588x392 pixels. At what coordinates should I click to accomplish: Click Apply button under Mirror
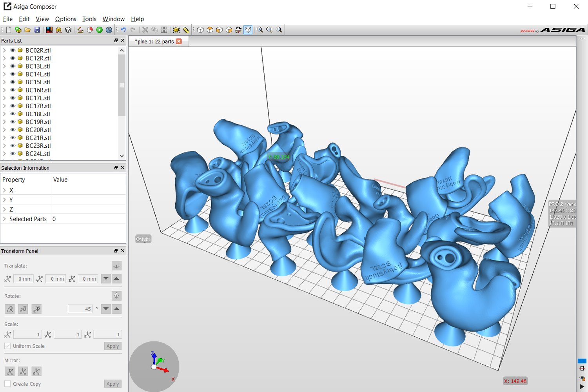click(x=113, y=384)
